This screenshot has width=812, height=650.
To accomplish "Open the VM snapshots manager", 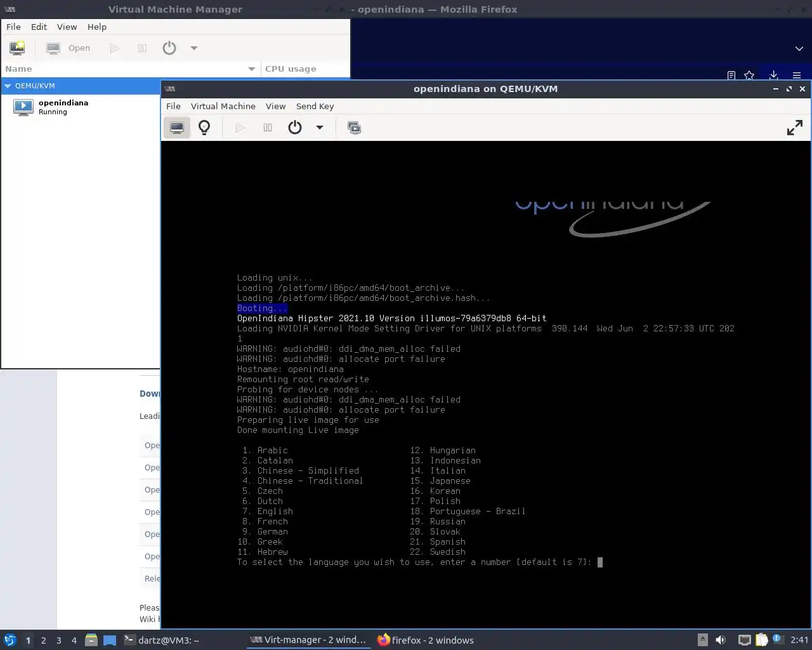I will point(354,128).
